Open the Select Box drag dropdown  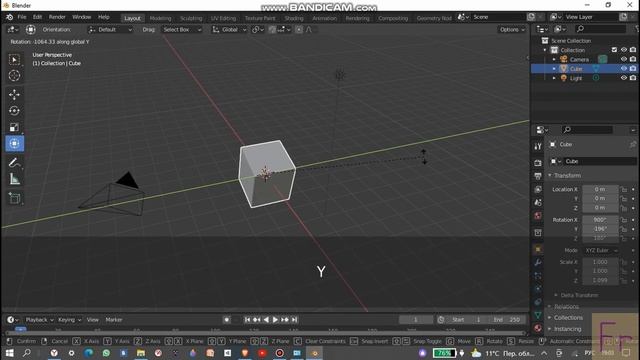pyautogui.click(x=181, y=29)
